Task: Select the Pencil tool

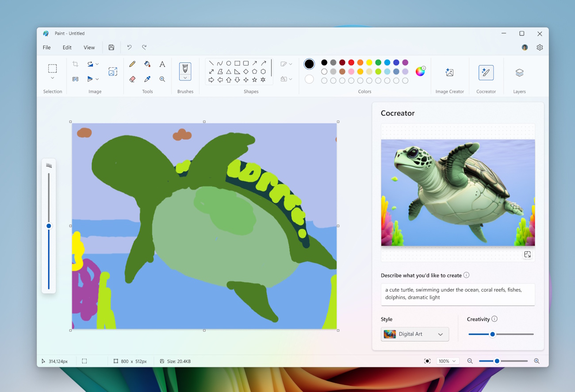Action: (x=132, y=64)
